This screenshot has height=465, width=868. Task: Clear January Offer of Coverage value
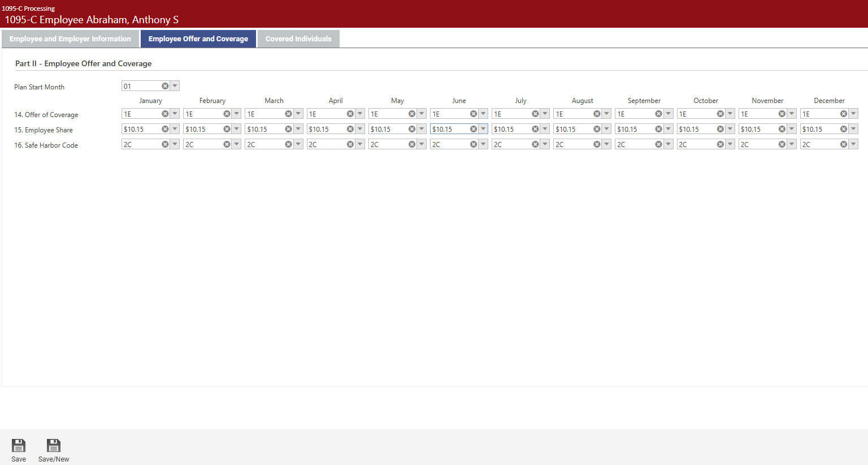pos(165,114)
